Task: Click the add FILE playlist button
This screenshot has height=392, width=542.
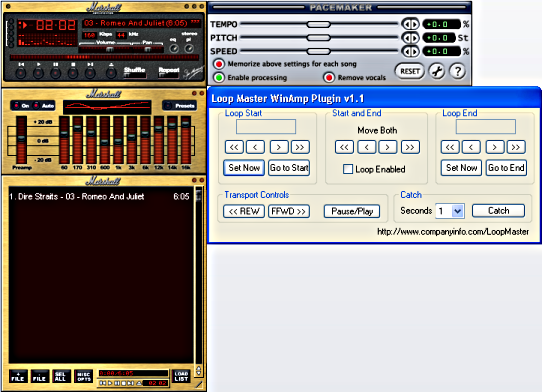Action: pos(18,376)
